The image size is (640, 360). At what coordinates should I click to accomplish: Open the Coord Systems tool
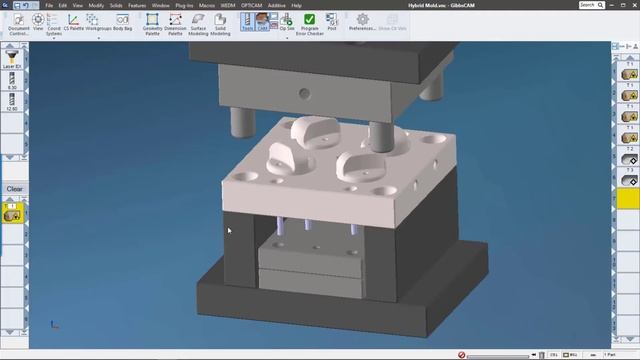53,24
